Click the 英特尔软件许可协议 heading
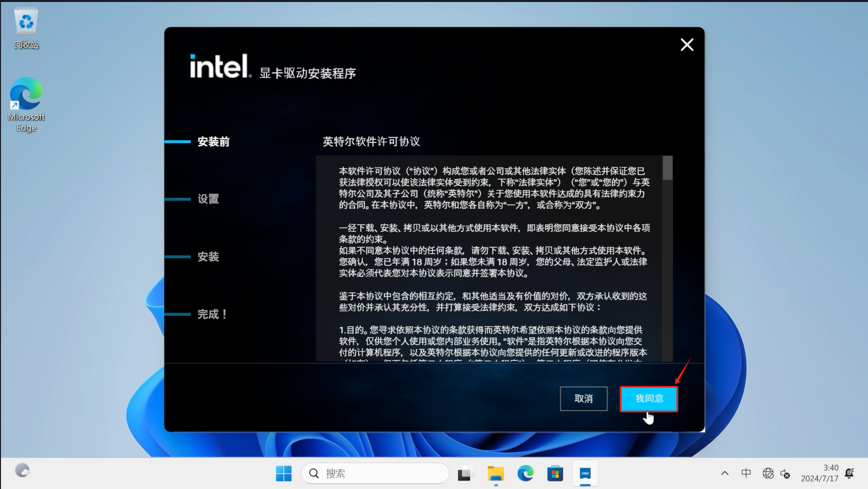 pos(371,141)
